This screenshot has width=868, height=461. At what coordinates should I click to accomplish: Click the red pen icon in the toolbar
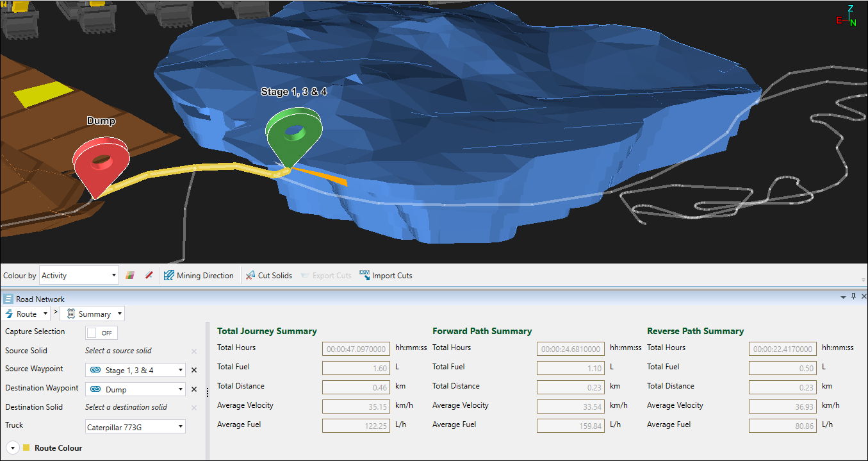pos(149,276)
